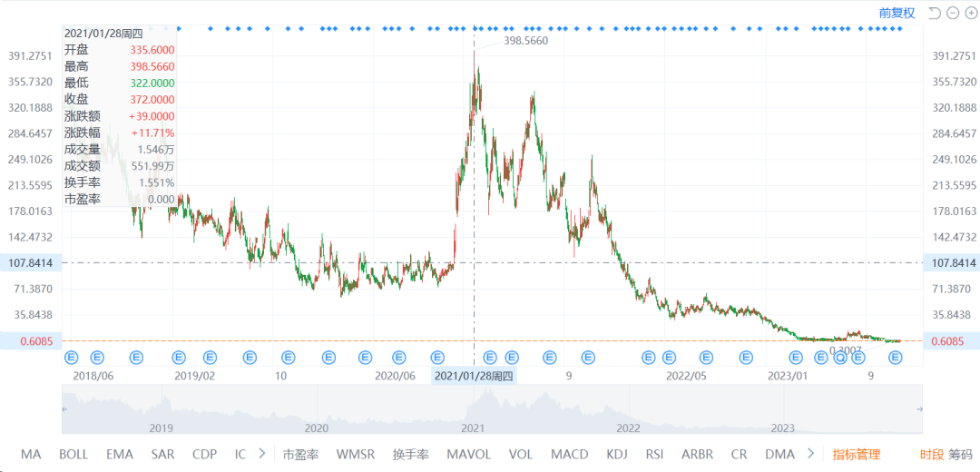
Task: Zoom out the chart with minus icon
Action: pyautogui.click(x=953, y=13)
